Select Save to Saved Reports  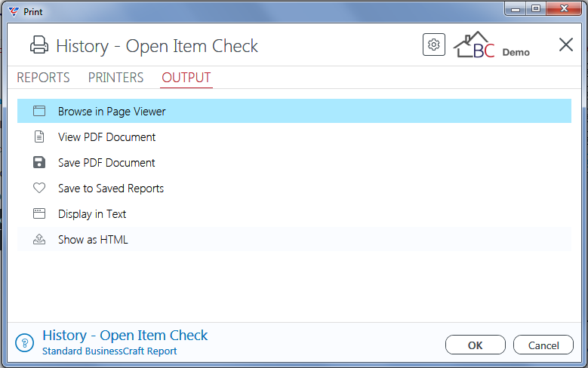[294, 188]
